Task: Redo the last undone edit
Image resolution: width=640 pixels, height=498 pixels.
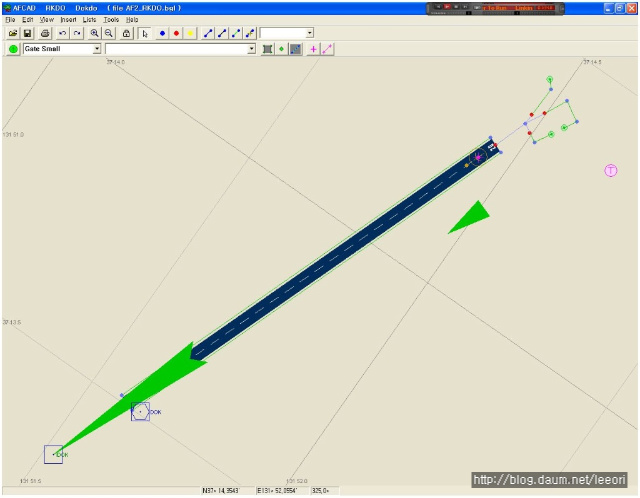Action: pos(77,33)
